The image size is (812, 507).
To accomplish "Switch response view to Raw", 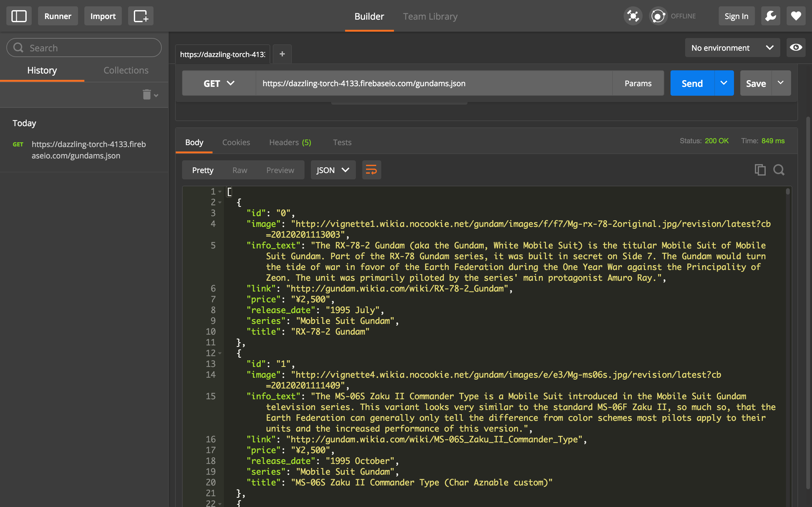I will click(x=239, y=170).
